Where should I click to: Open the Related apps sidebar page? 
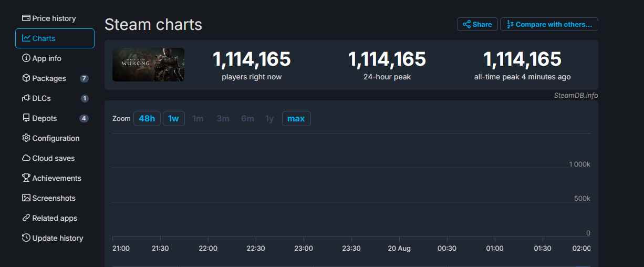coord(54,218)
